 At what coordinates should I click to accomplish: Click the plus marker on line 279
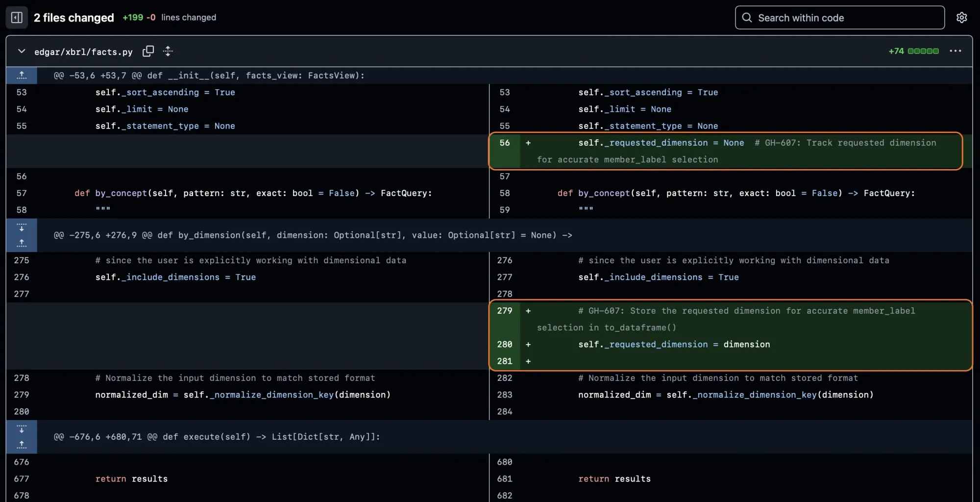528,311
